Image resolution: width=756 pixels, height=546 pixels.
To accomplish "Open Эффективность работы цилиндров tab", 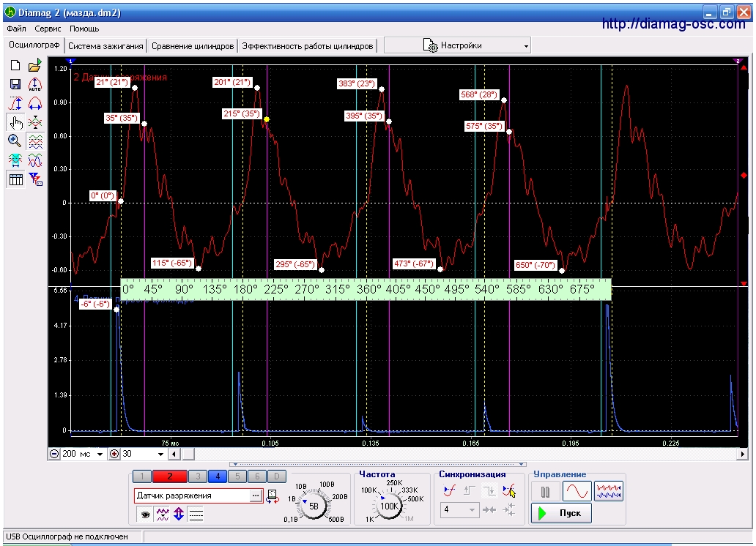I will pos(308,46).
